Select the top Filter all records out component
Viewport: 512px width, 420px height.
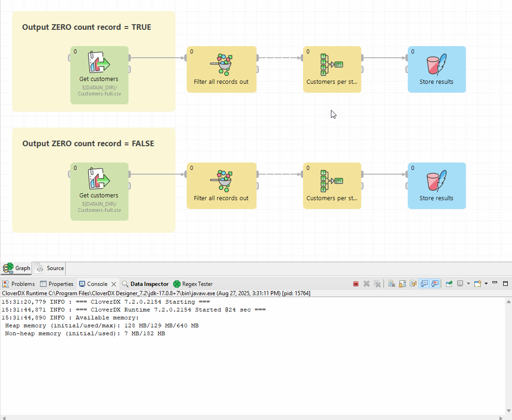tap(222, 69)
